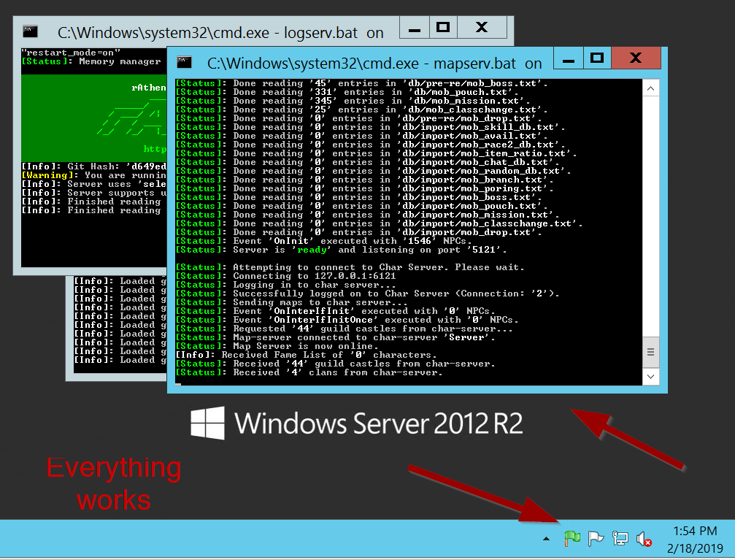
Task: Maximize the mapserv.bat window
Action: click(x=597, y=58)
